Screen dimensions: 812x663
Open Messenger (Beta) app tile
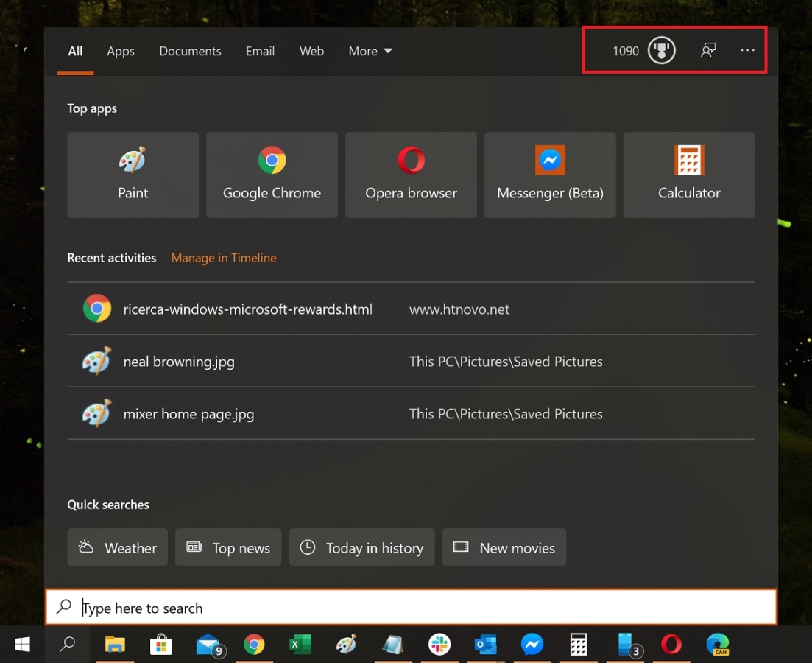550,175
